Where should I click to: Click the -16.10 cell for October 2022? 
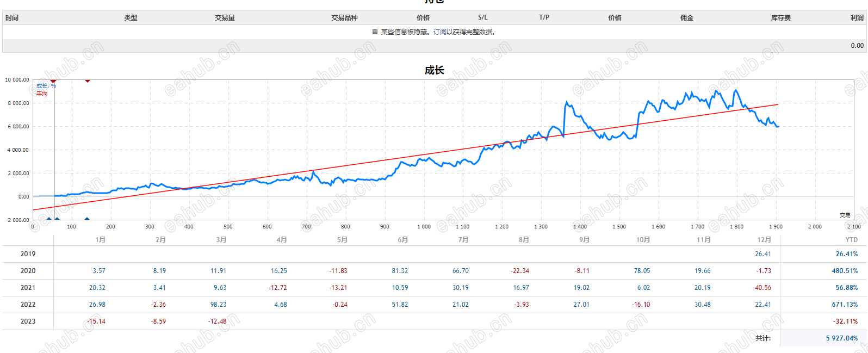641,305
